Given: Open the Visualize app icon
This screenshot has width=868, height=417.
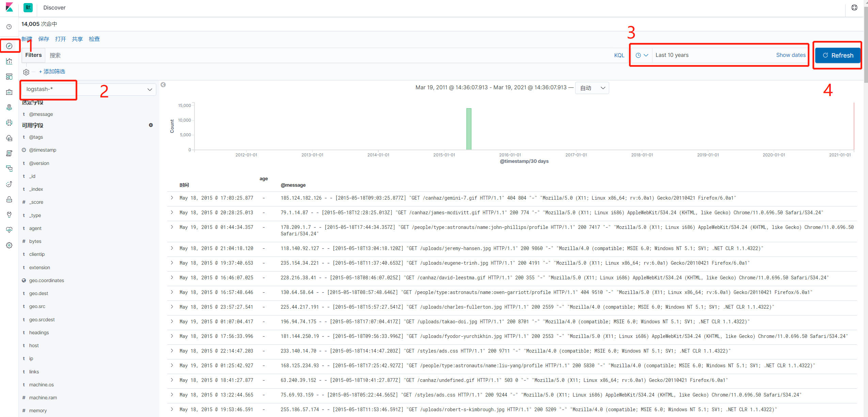Looking at the screenshot, I should pos(9,61).
